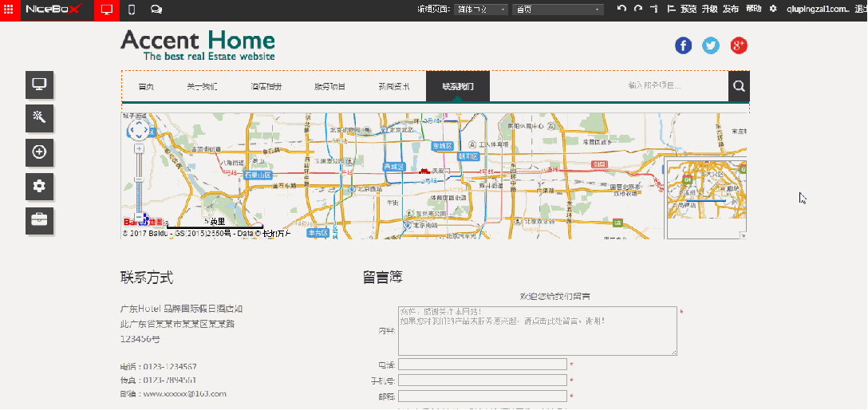Screen dimensions: 868x410
Task: Select the desktop view icon in top bar
Action: 106,10
